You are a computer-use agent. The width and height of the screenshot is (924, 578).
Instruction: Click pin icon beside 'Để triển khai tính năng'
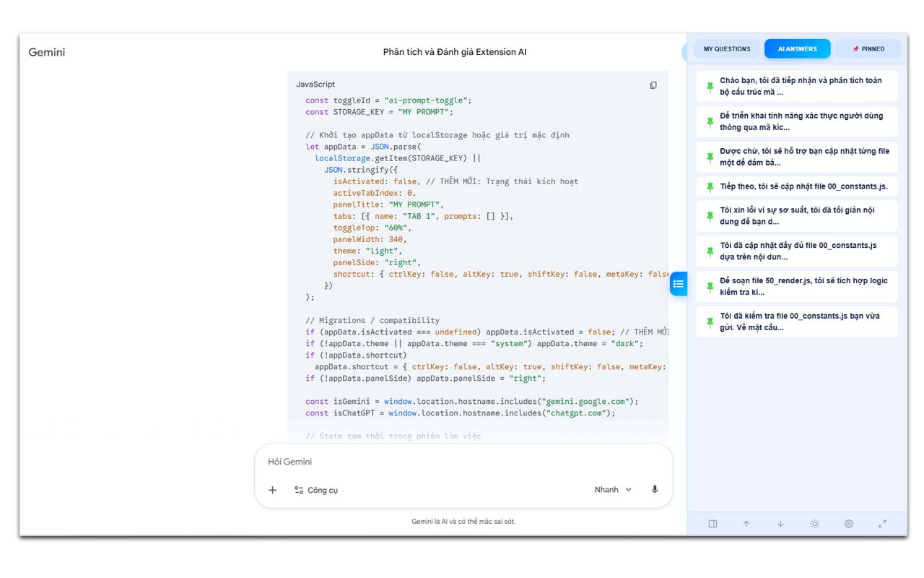pyautogui.click(x=710, y=121)
